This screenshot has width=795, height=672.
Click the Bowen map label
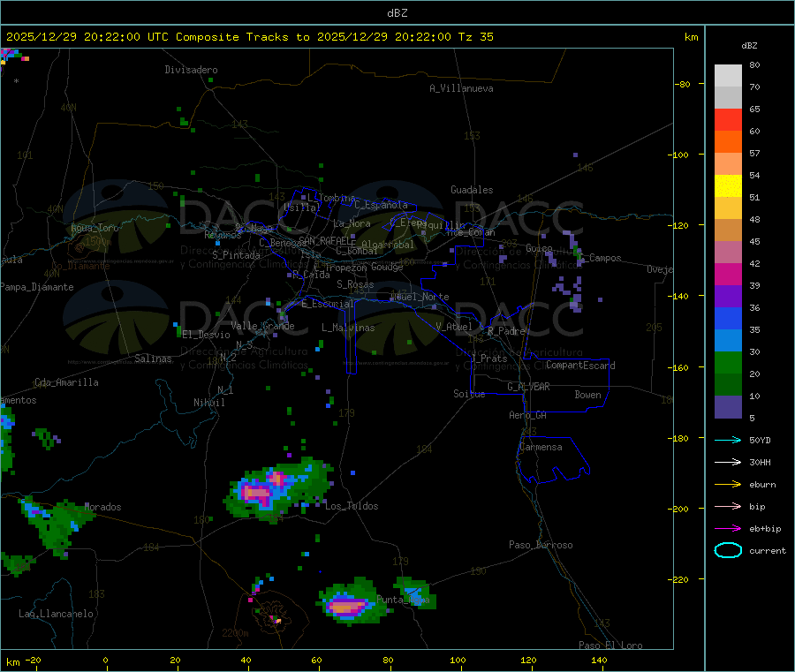click(x=587, y=395)
